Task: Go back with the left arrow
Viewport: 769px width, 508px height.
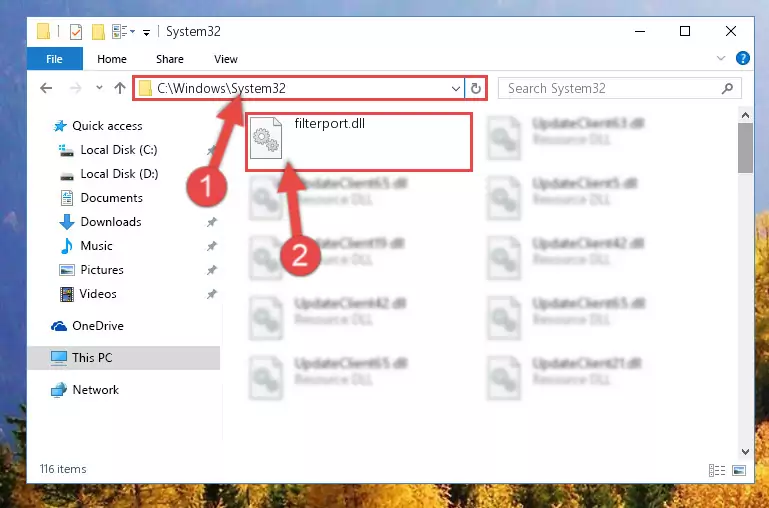Action: pos(46,88)
